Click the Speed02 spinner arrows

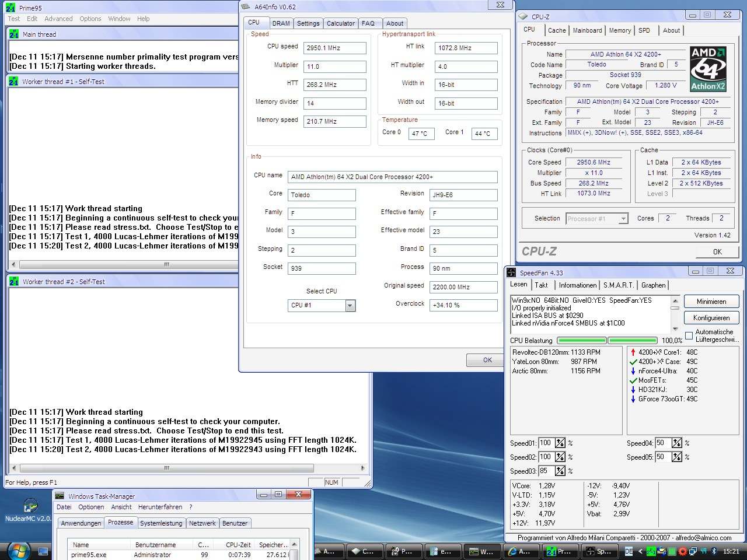560,457
